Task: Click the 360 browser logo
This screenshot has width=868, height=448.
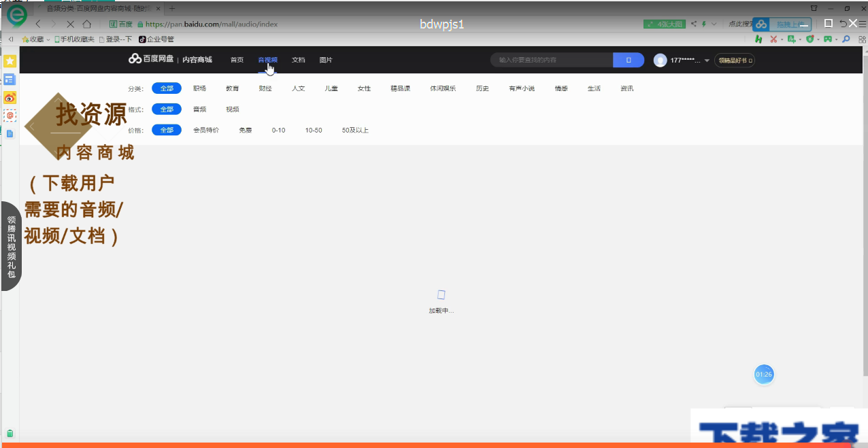Action: 16,16
